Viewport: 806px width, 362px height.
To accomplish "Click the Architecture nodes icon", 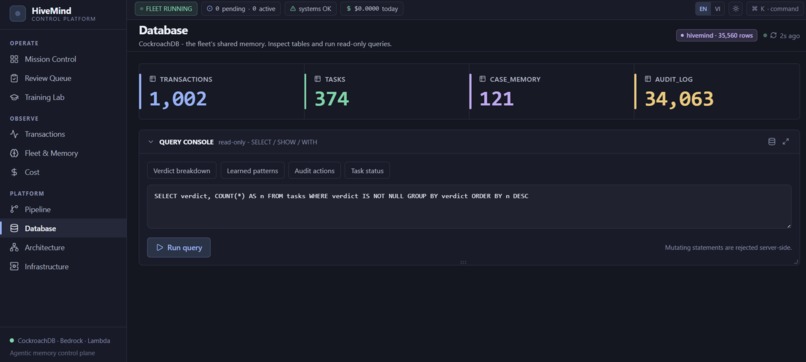I will coord(14,247).
